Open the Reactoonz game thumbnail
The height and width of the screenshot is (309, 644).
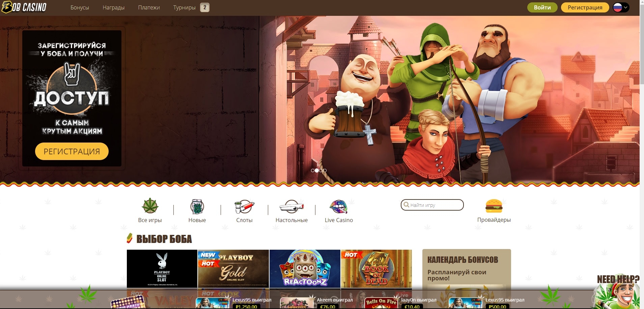(x=305, y=269)
